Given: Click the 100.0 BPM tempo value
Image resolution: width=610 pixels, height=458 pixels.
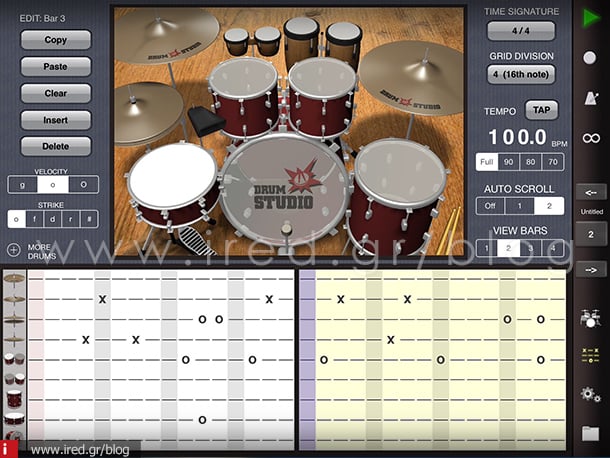Looking at the screenshot, I should coord(517,137).
